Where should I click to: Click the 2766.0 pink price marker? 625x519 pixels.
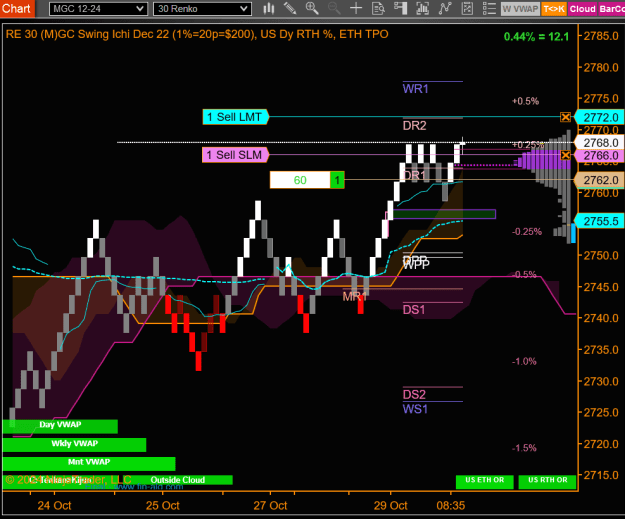coord(599,155)
